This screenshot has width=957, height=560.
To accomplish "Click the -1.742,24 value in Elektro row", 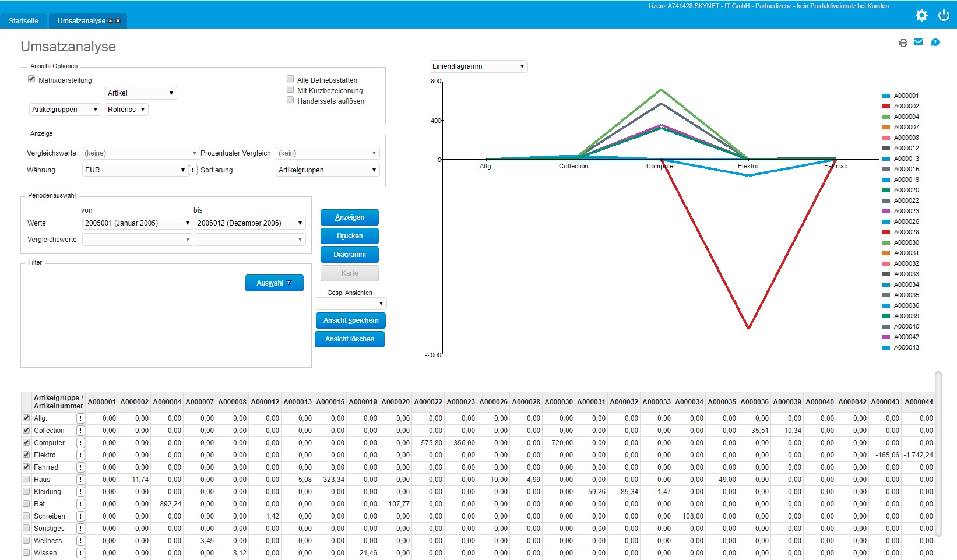I will 918,455.
